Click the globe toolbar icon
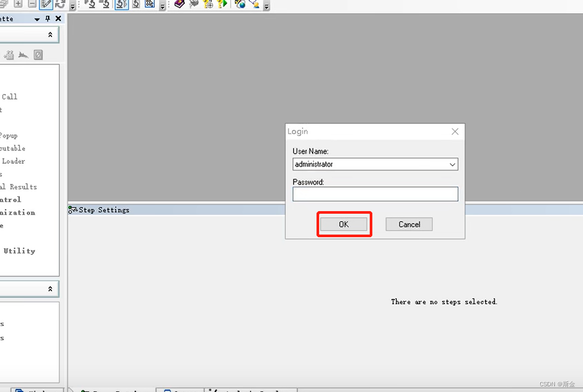This screenshot has height=392, width=583. [240, 4]
